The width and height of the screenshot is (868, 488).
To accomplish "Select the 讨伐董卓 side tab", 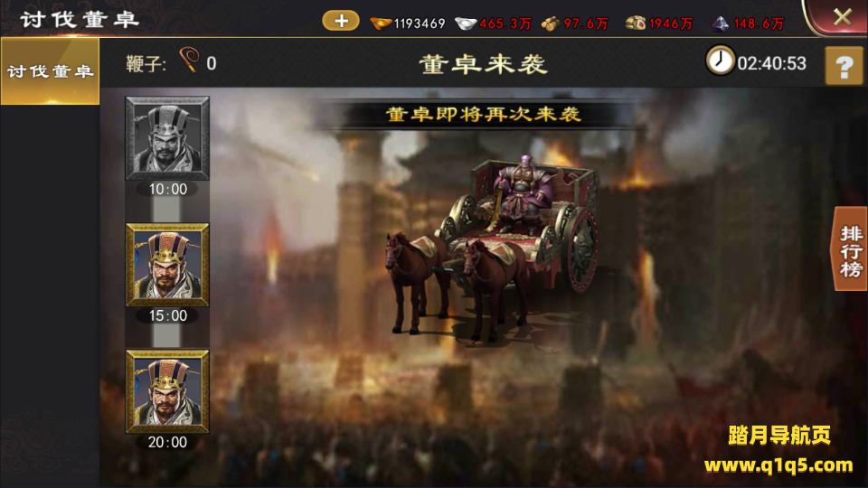I will (50, 70).
